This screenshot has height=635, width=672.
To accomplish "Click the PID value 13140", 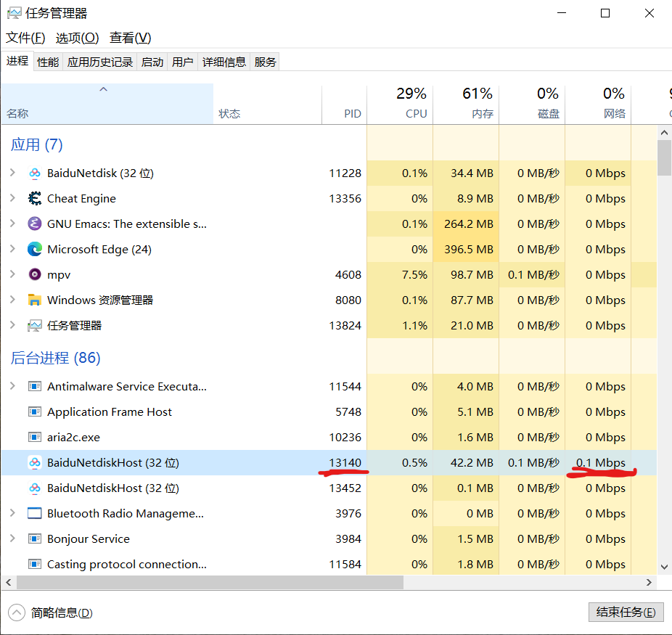I will pyautogui.click(x=345, y=463).
